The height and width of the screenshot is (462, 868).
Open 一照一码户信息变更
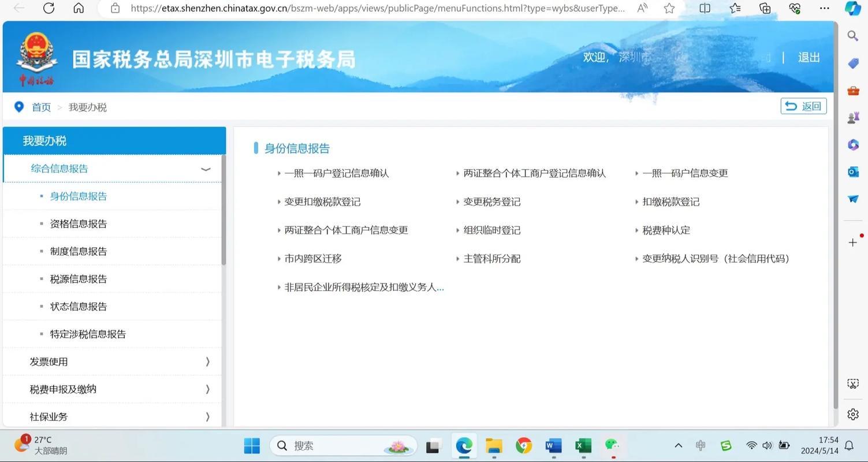pos(685,173)
